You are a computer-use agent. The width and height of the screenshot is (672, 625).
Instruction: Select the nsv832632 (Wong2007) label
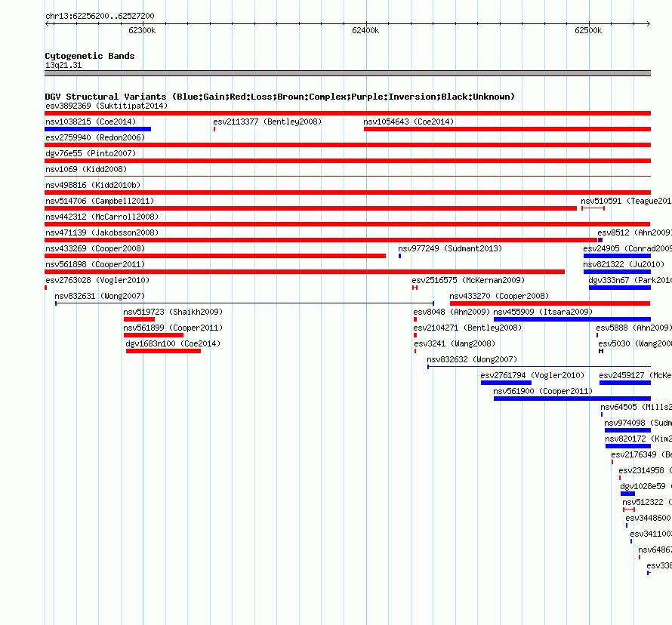pyautogui.click(x=472, y=359)
